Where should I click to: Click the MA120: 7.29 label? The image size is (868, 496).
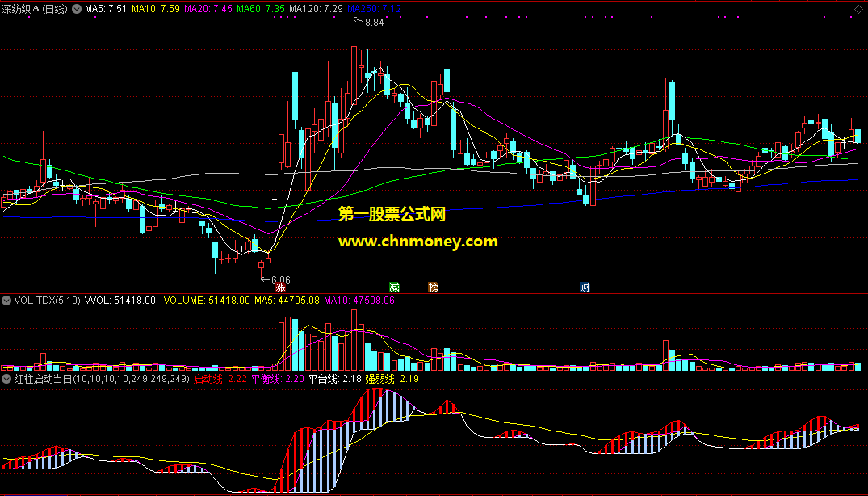pos(316,9)
